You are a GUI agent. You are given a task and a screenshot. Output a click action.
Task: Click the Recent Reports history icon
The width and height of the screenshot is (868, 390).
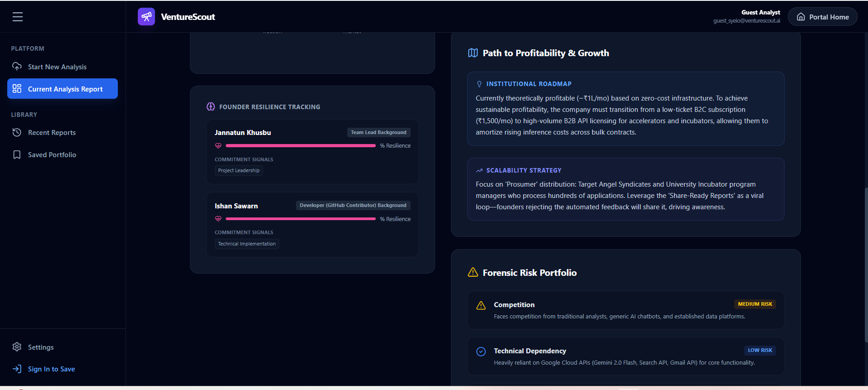point(17,132)
